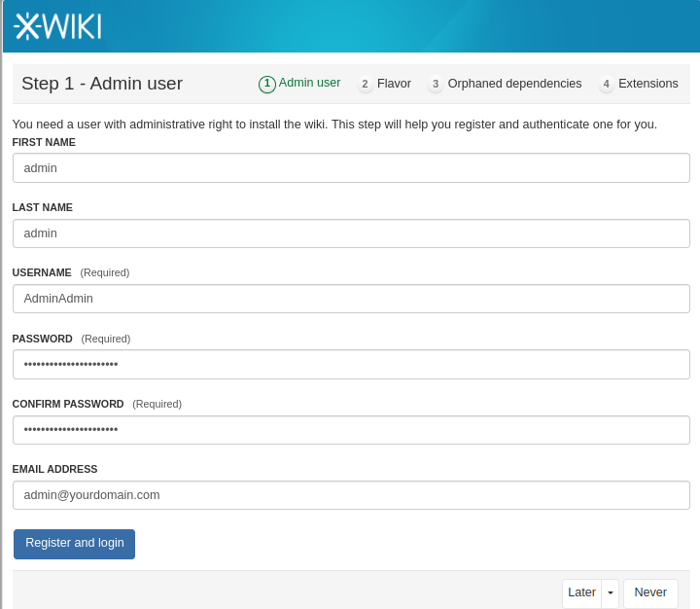Focus the First Name text field
Viewport: 700px width, 609px height.
point(351,167)
